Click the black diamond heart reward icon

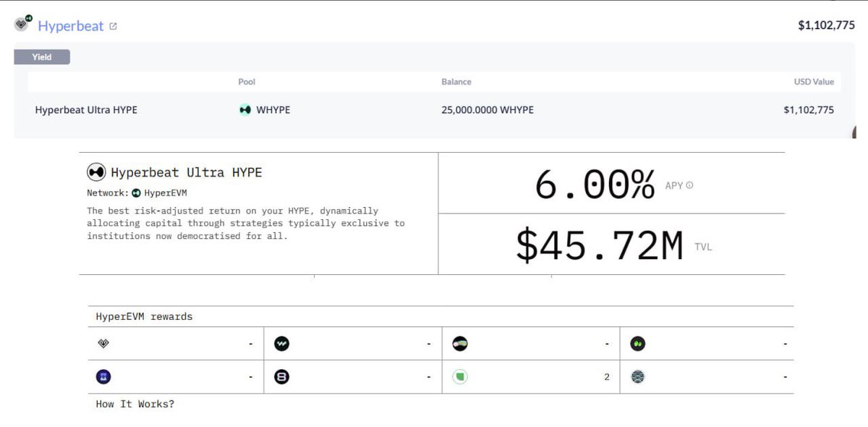103,344
